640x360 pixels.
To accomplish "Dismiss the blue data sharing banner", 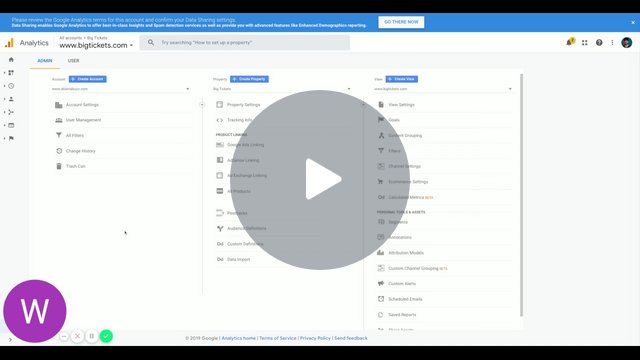I will tap(633, 22).
